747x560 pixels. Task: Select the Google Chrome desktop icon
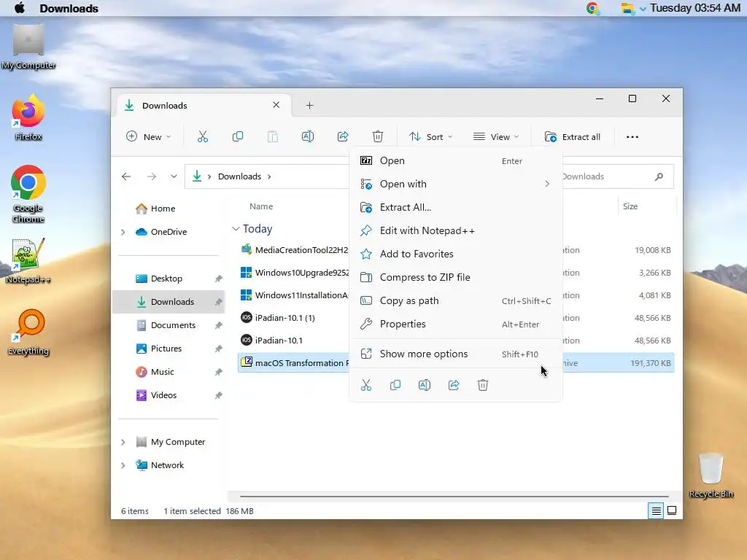click(28, 194)
